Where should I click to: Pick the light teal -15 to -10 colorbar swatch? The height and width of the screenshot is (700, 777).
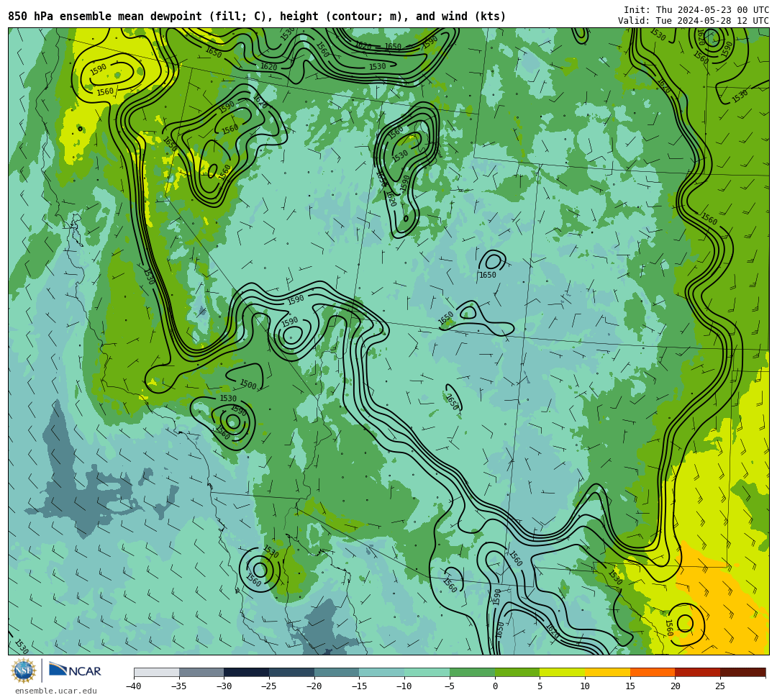click(x=382, y=672)
